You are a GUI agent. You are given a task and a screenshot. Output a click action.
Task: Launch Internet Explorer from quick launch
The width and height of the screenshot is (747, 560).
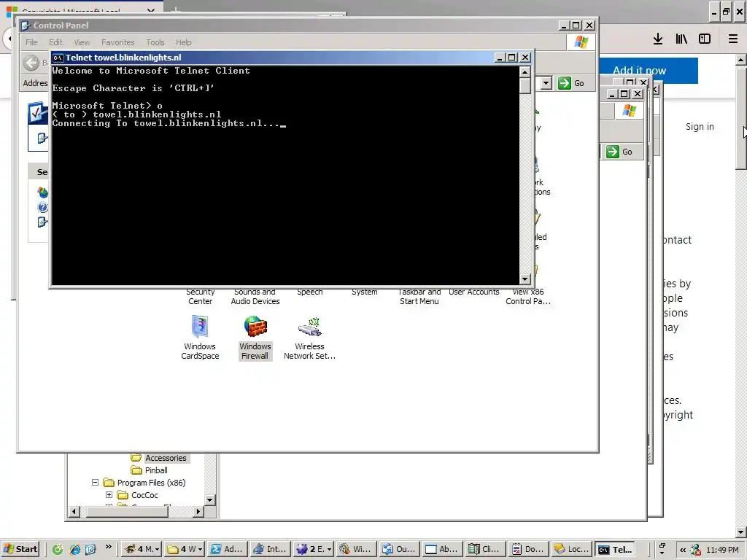click(x=75, y=549)
